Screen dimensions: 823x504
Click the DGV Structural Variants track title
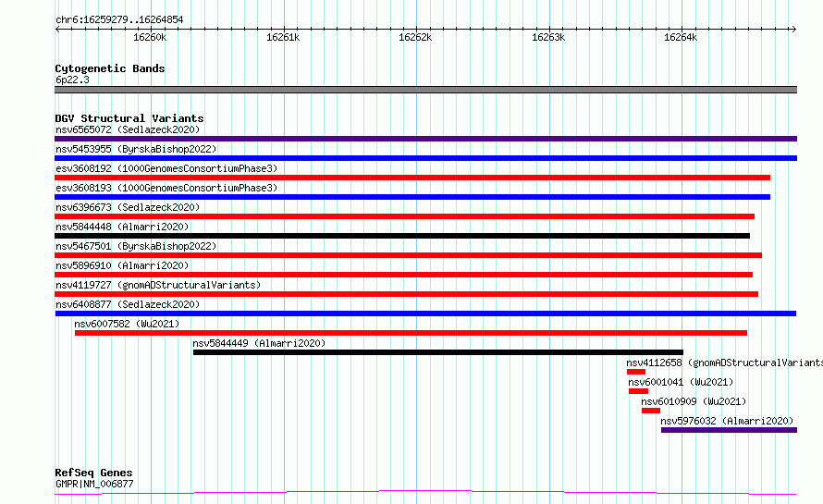(x=129, y=118)
